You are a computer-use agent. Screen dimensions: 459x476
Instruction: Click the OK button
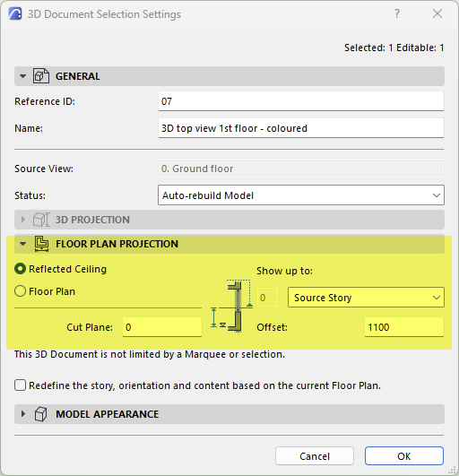point(404,456)
